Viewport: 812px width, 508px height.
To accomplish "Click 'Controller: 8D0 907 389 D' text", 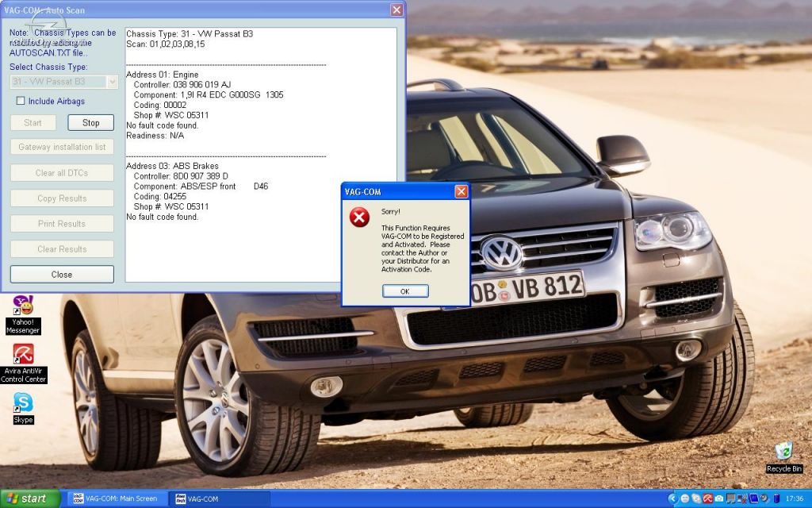I will coord(181,176).
